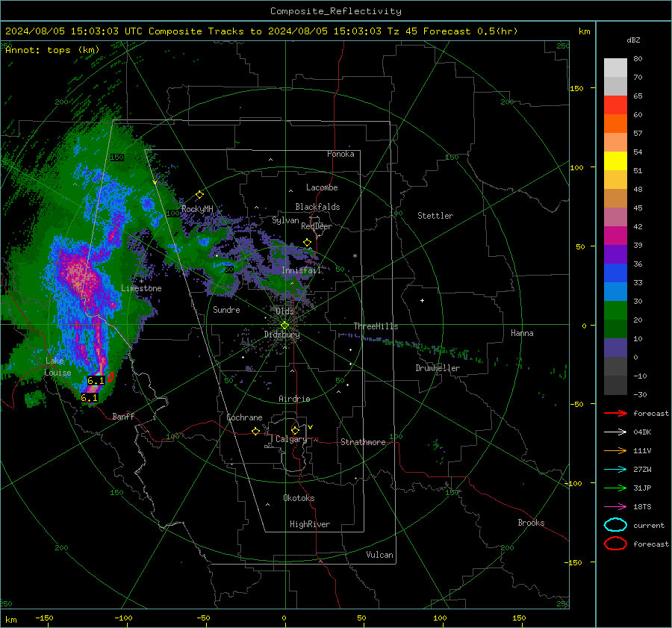Click the Stettler town label
The height and width of the screenshot is (628, 672).
435,216
